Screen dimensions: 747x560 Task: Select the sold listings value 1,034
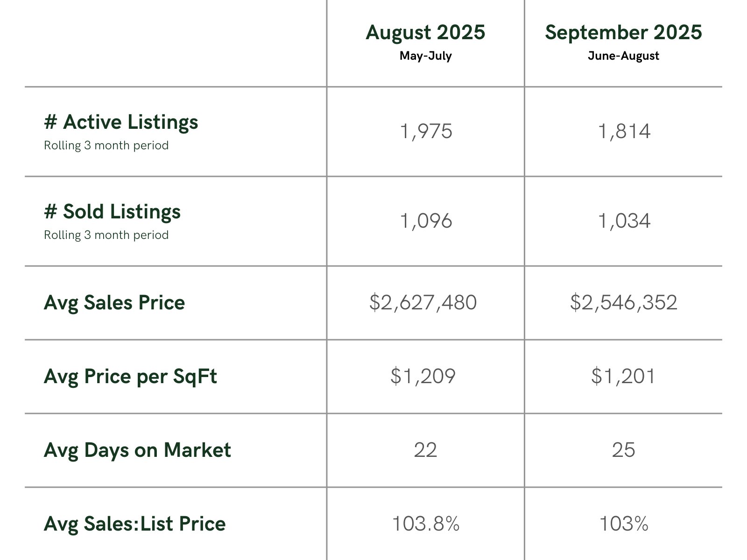tap(624, 221)
